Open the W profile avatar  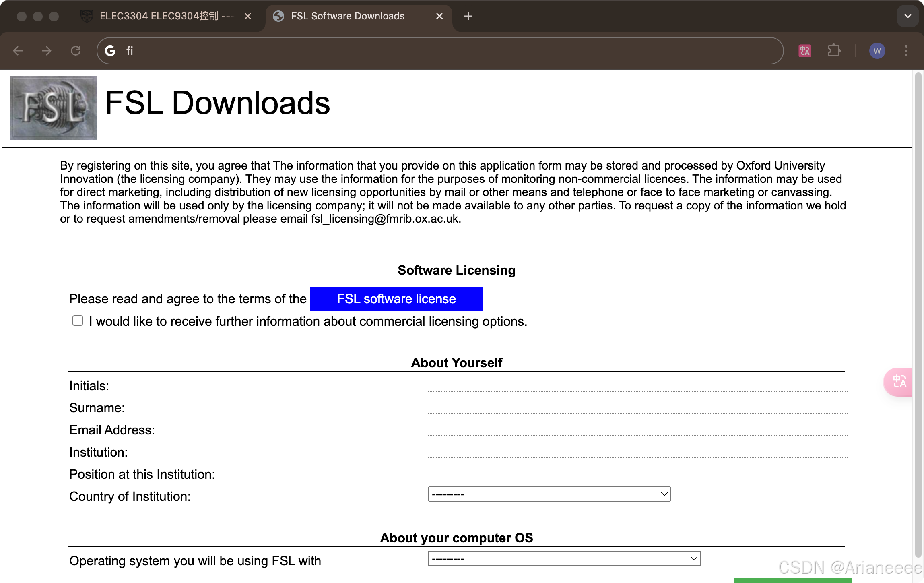point(877,51)
